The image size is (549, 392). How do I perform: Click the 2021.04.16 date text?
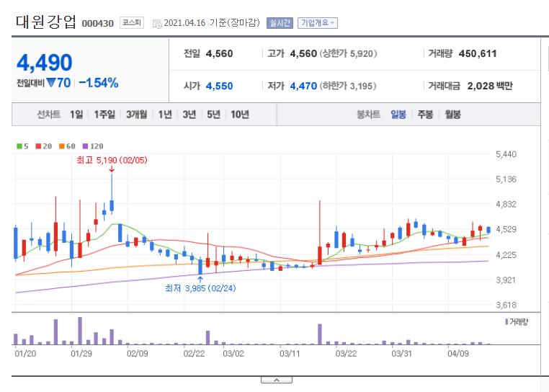click(184, 23)
